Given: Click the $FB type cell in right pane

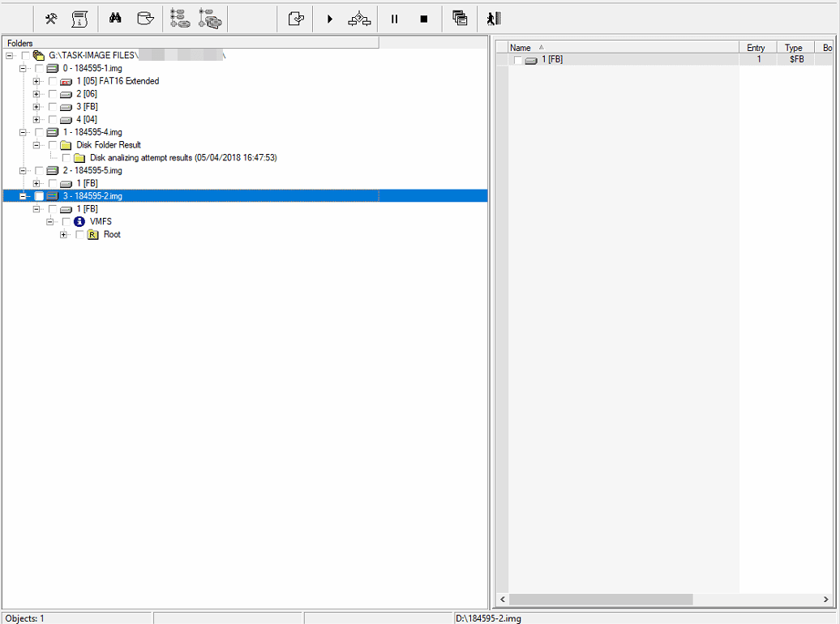Looking at the screenshot, I should [795, 59].
